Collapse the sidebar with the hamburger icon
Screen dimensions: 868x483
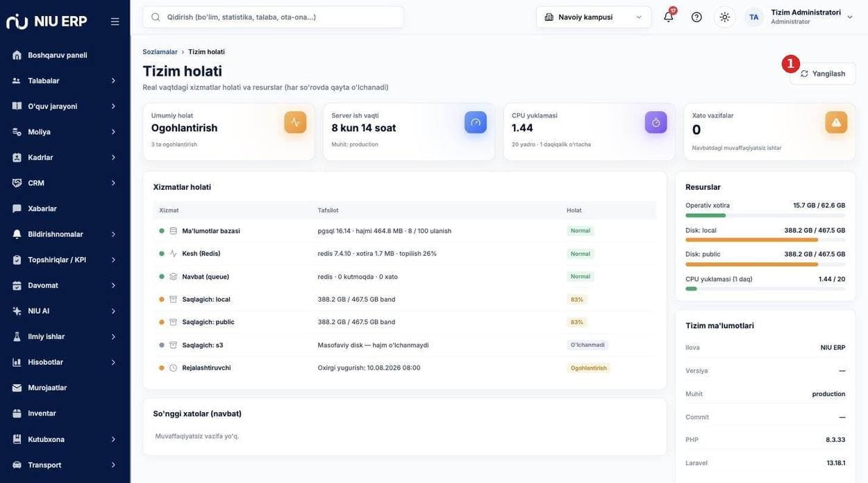(115, 22)
